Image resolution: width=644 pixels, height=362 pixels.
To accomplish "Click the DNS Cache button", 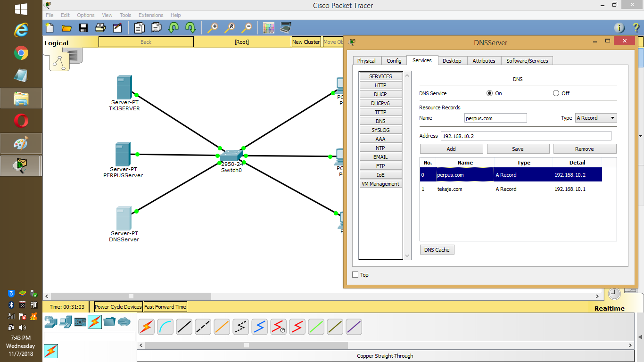I will coord(437,249).
